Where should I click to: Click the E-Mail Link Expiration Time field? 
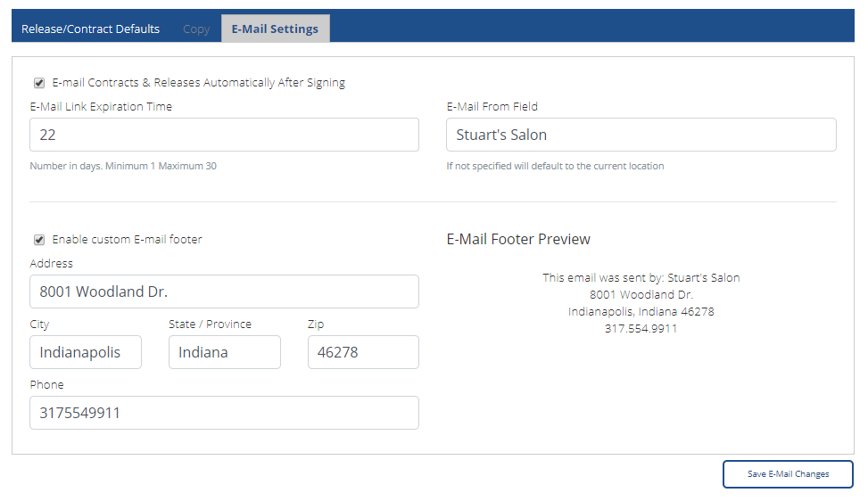(x=224, y=135)
